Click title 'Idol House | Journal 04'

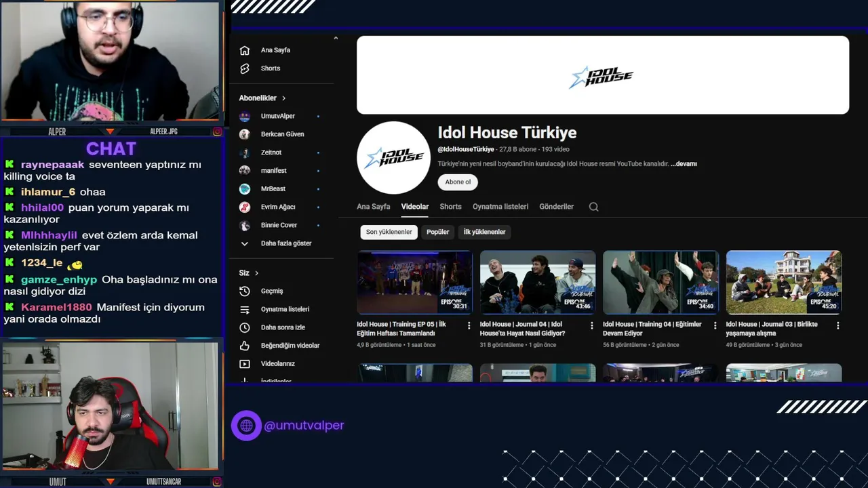(x=522, y=329)
